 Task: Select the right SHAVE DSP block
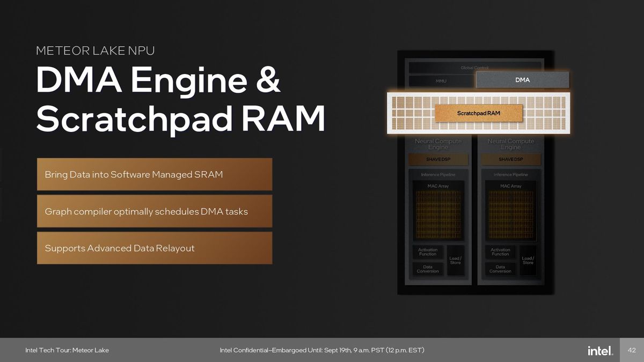tap(510, 159)
